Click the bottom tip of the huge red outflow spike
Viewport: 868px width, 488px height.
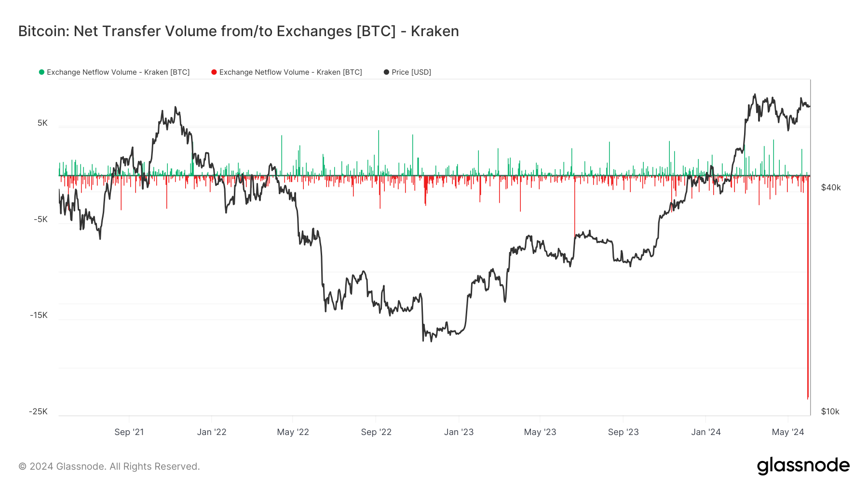pos(808,398)
